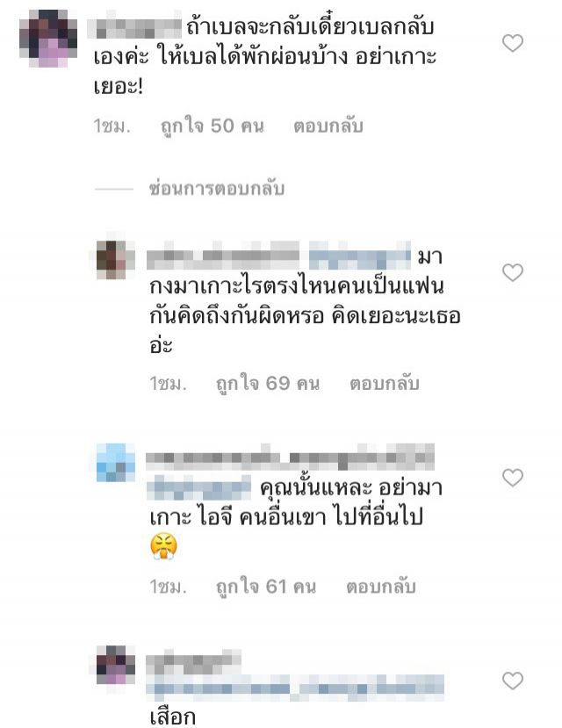View likers list ถูกใจ 69 คน
This screenshot has height=728, width=562.
[268, 384]
